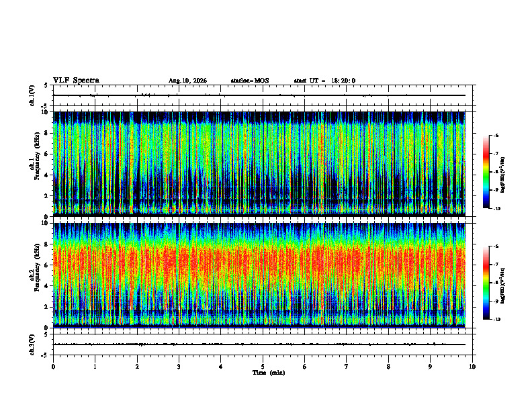Click time axis tick label "4"
This screenshot has height=411, width=532.
[x=221, y=367]
